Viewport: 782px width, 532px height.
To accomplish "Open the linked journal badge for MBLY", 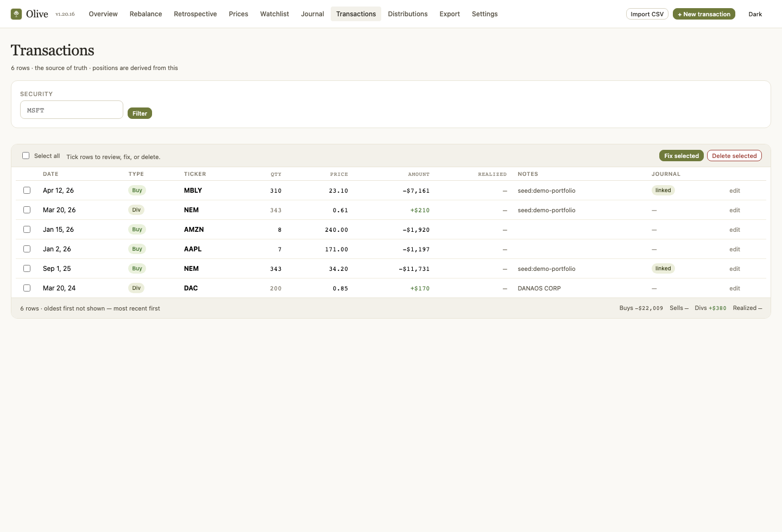I will tap(663, 191).
